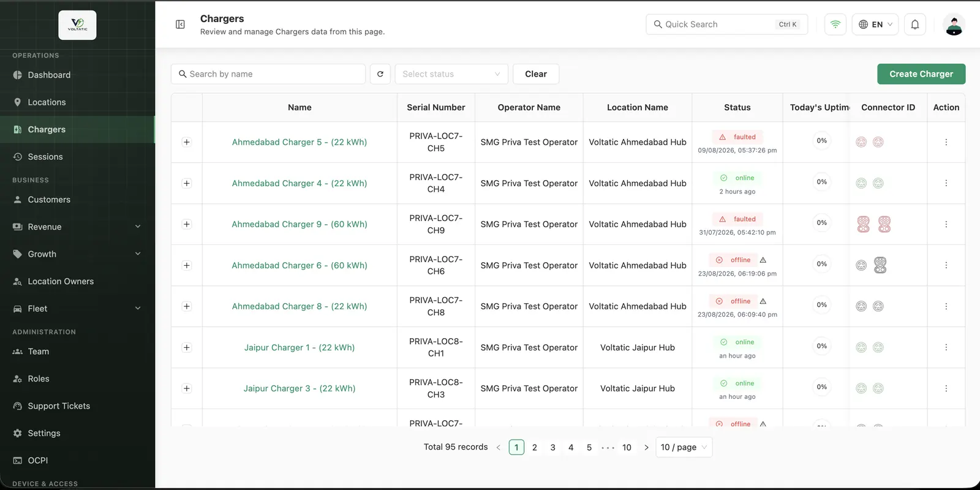Open Roles from sidebar
Viewport: 980px width, 490px height.
coord(77,379)
